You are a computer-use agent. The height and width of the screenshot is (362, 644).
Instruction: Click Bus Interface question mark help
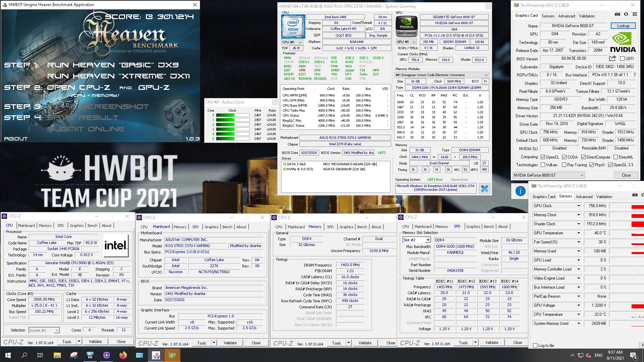tap(634, 75)
